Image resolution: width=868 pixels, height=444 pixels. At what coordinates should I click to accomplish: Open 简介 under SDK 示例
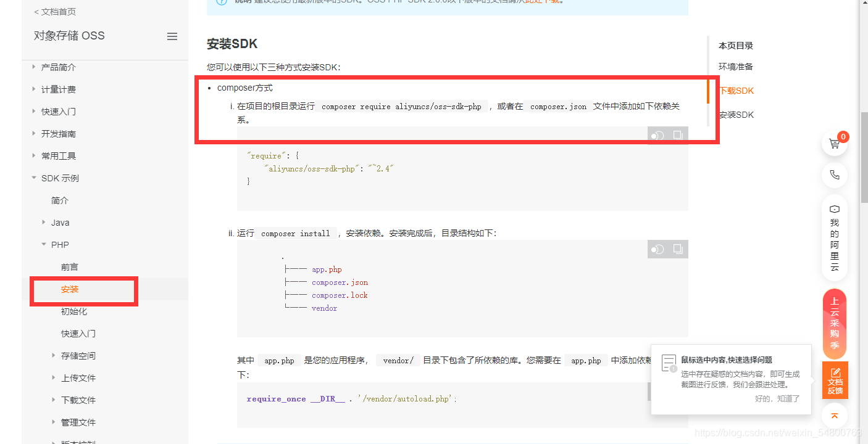[60, 200]
